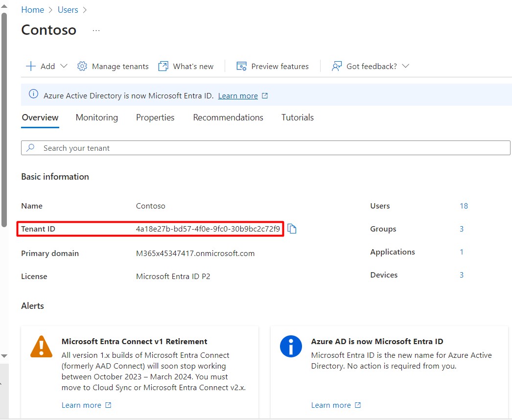
Task: Open the Contoso ellipsis more menu
Action: click(x=96, y=30)
